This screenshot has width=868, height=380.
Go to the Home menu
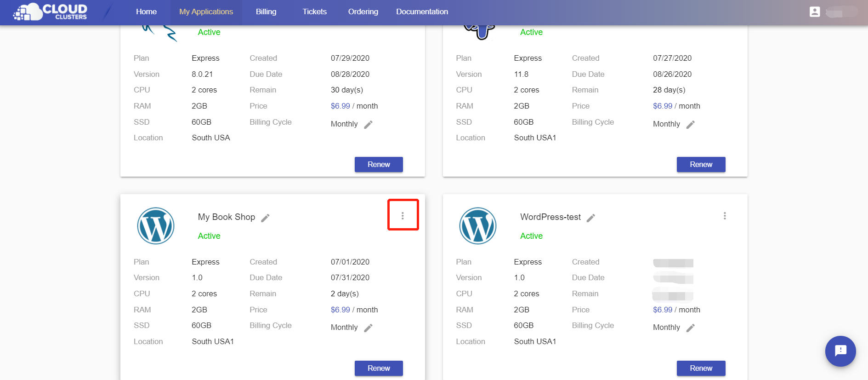(x=146, y=12)
